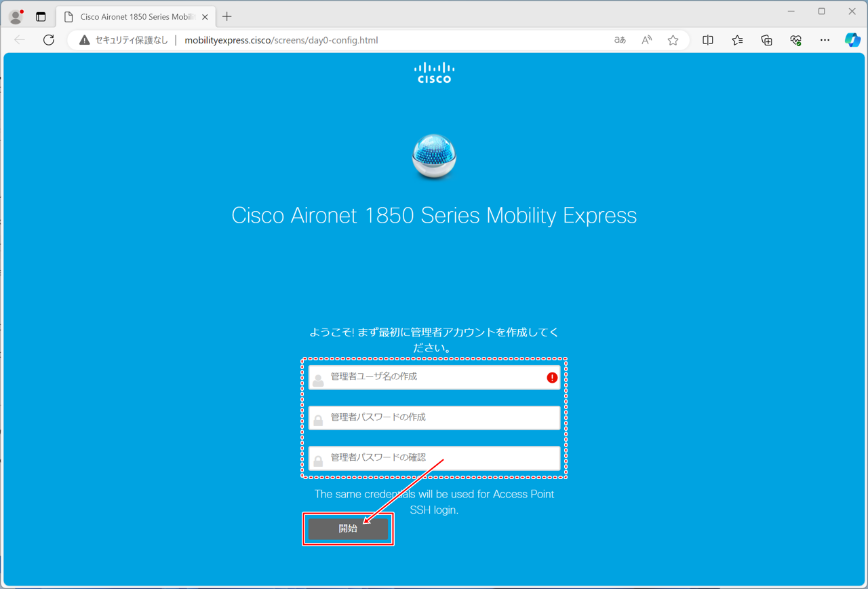Click the SSH login credentials note text
The image size is (868, 589).
[x=434, y=502]
